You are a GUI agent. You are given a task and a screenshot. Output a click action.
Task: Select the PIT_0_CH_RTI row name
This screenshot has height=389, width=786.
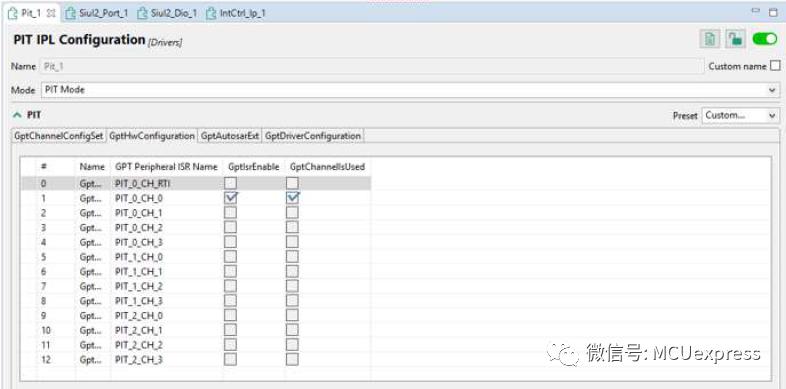point(142,184)
